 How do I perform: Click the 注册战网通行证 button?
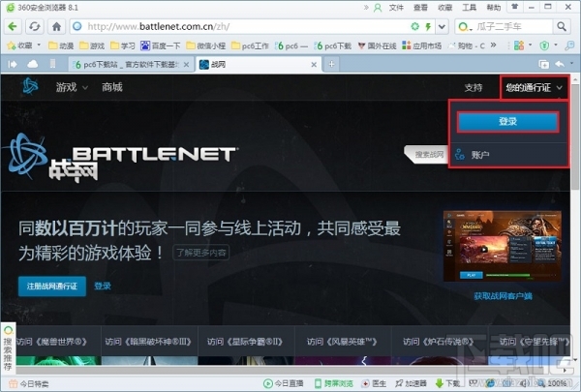[x=52, y=286]
